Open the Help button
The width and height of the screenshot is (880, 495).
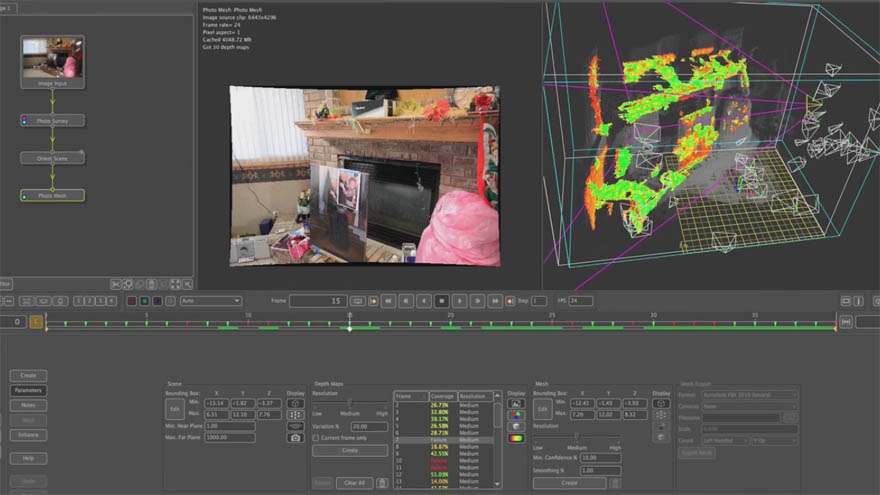pyautogui.click(x=28, y=459)
